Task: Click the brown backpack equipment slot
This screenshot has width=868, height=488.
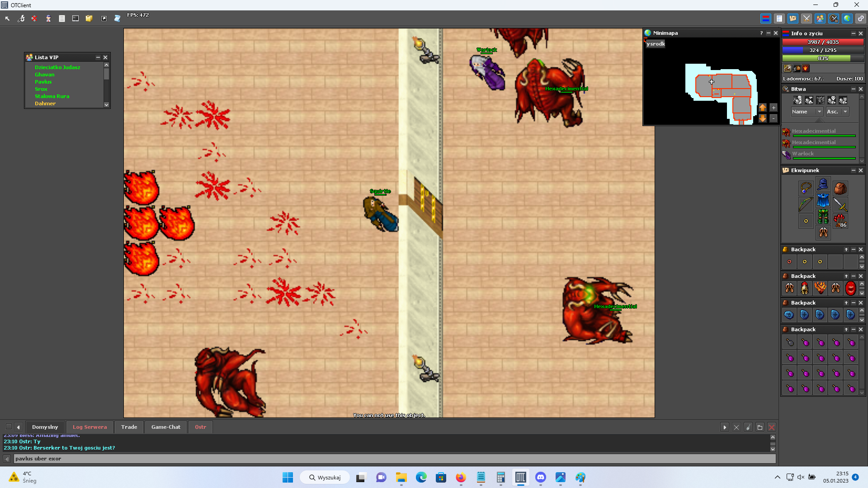Action: [x=840, y=188]
